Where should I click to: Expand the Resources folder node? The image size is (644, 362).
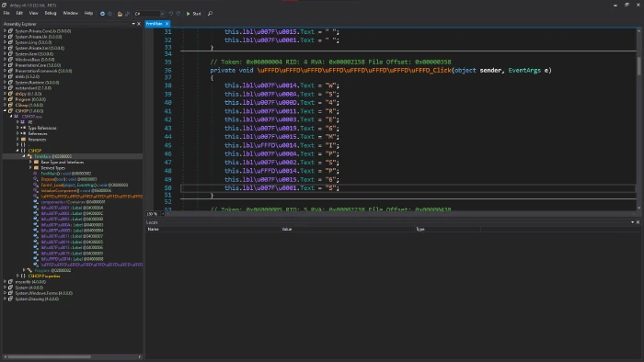click(x=17, y=140)
